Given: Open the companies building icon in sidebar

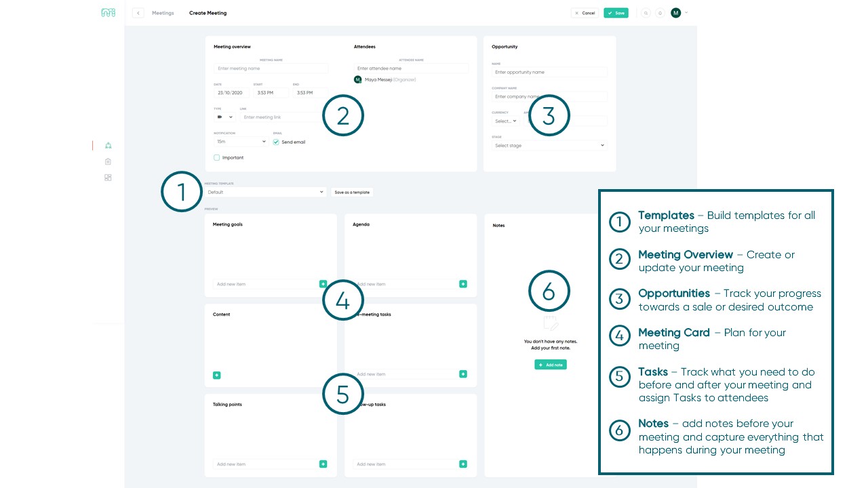Looking at the screenshot, I should pos(108,162).
